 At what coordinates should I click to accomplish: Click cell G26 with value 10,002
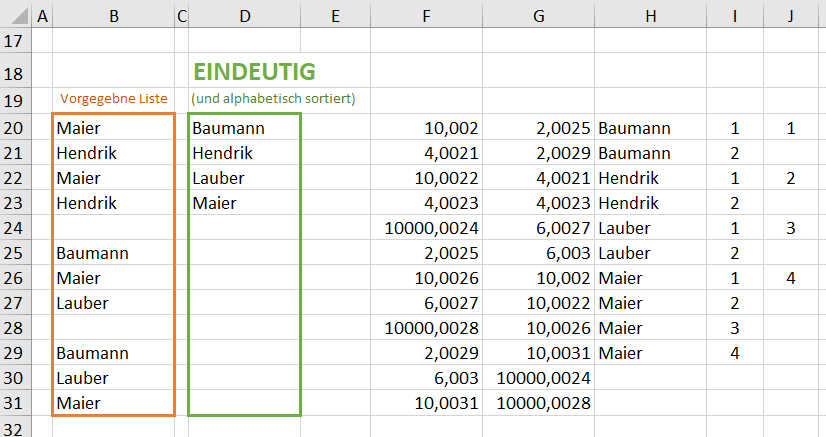click(538, 277)
